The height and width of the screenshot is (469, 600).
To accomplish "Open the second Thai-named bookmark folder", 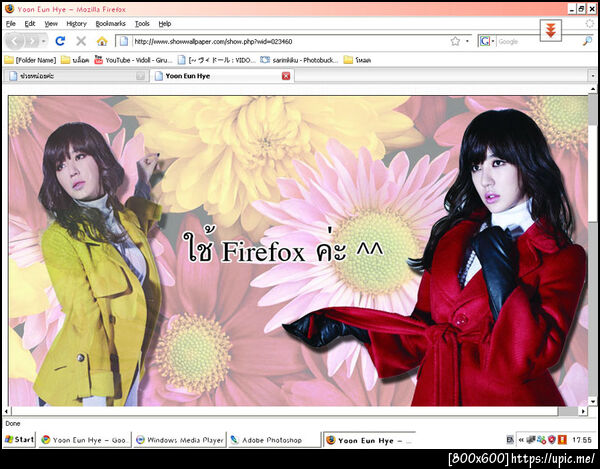I will [75, 60].
